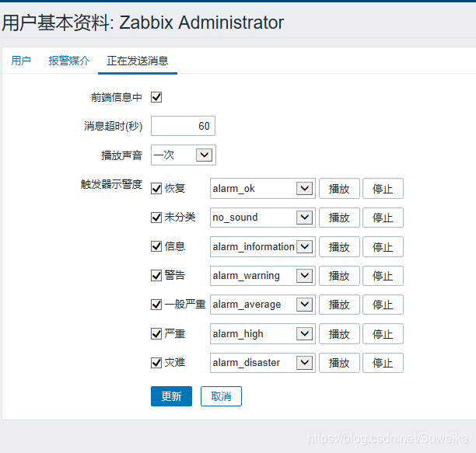The height and width of the screenshot is (453, 476).
Task: Toggle the 前端信息中 checkbox
Action: tap(156, 97)
